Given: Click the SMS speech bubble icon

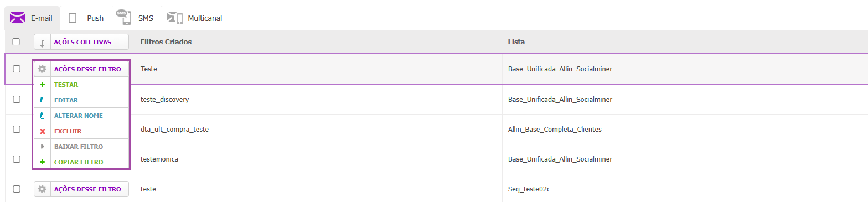Looking at the screenshot, I should pyautogui.click(x=123, y=17).
